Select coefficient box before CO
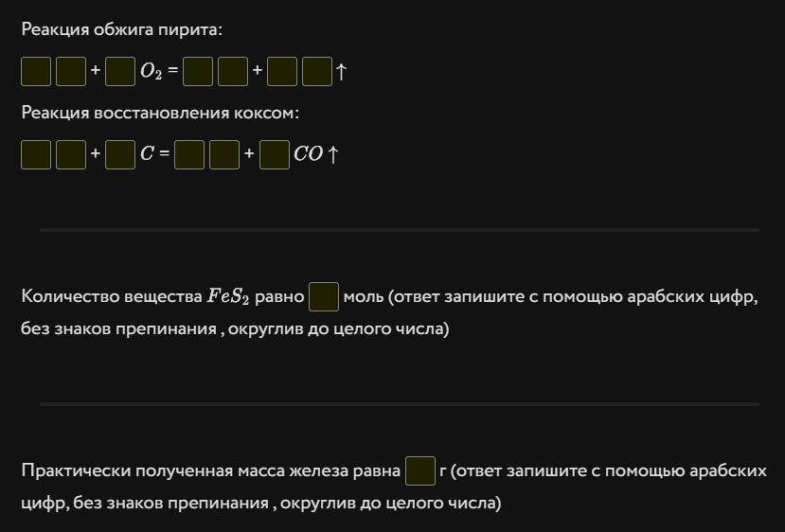Image resolution: width=785 pixels, height=532 pixels. click(275, 153)
